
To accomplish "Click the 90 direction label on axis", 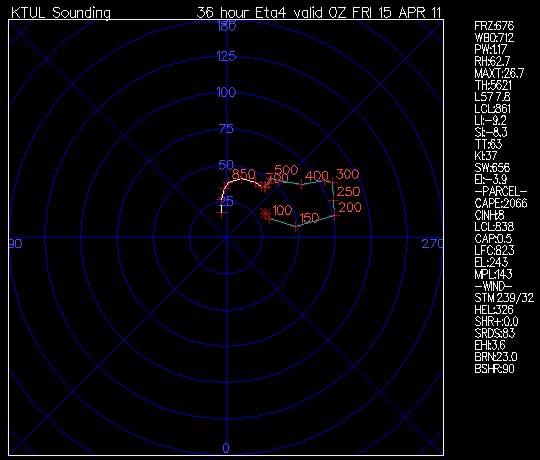I will coord(16,244).
